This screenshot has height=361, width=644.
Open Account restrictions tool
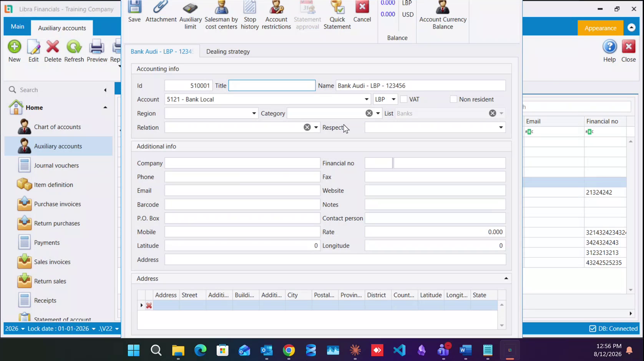click(276, 15)
